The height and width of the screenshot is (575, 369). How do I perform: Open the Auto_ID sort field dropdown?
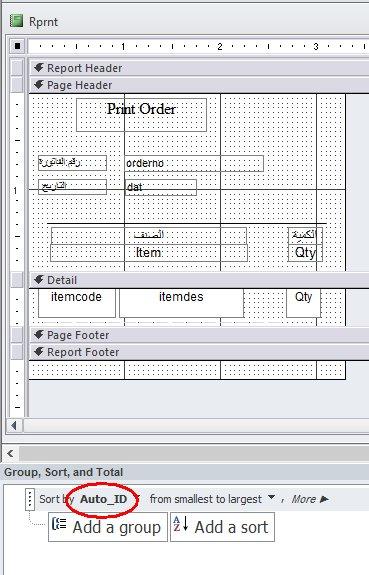point(138,498)
